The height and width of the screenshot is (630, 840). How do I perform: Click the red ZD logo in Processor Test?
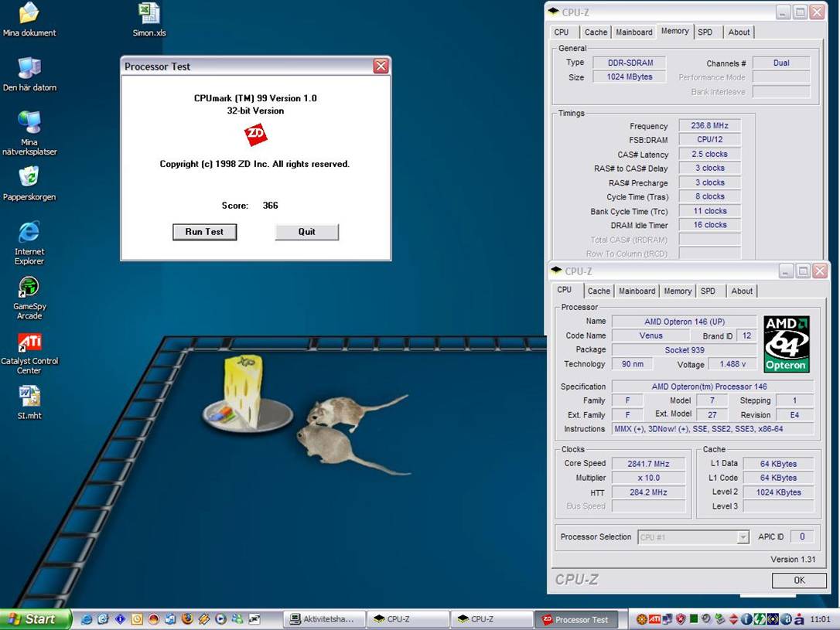(x=255, y=134)
